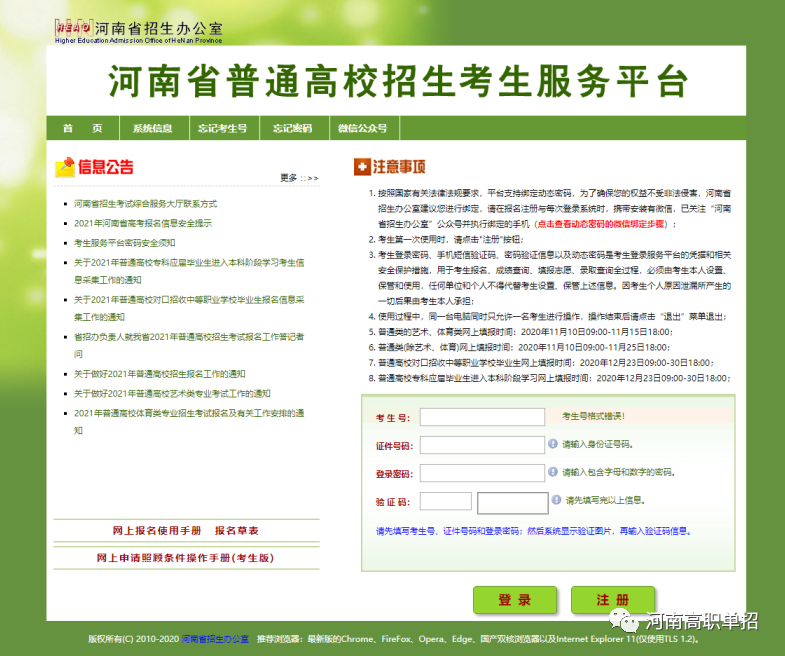Click the 首页 navigation tab
785x656 pixels.
[83, 128]
